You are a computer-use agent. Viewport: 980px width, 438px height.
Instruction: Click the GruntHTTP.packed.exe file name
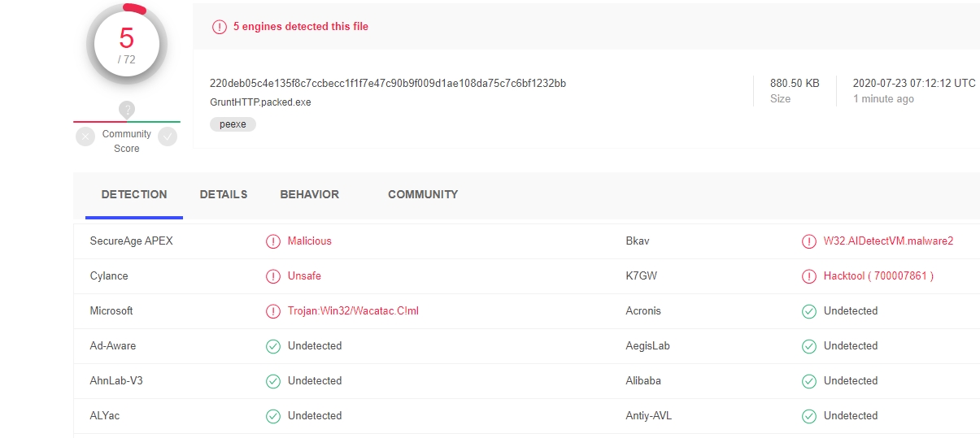[x=260, y=102]
